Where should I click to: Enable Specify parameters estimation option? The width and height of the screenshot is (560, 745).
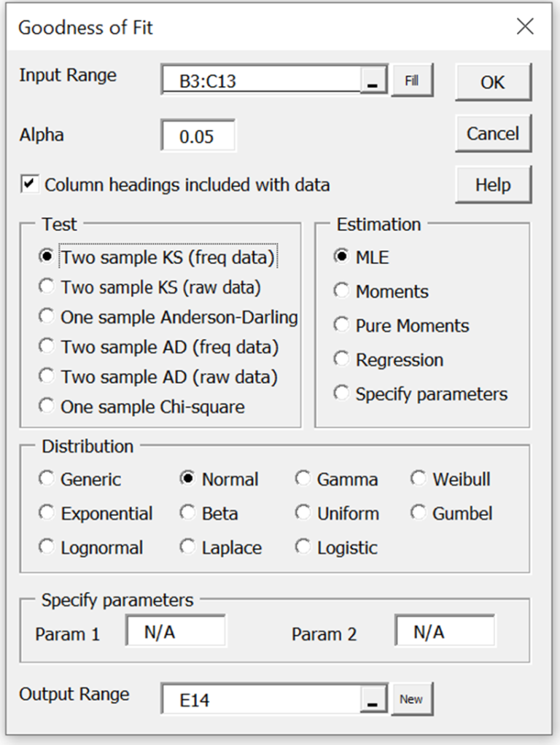(341, 393)
